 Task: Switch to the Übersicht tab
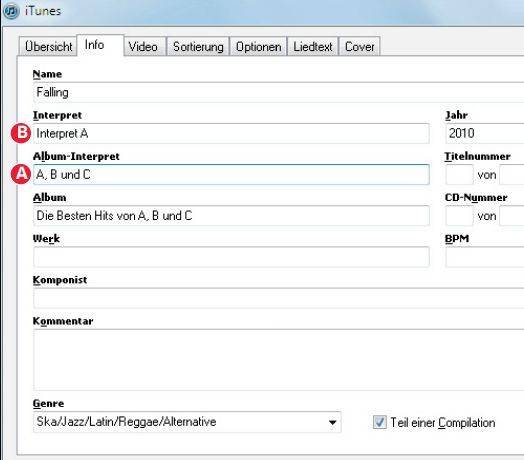pos(48,46)
